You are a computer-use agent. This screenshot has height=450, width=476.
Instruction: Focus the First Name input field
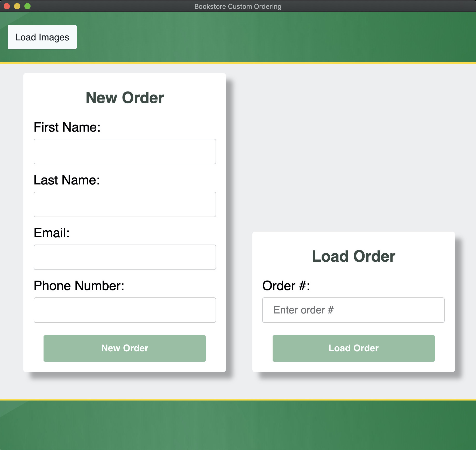pyautogui.click(x=125, y=152)
